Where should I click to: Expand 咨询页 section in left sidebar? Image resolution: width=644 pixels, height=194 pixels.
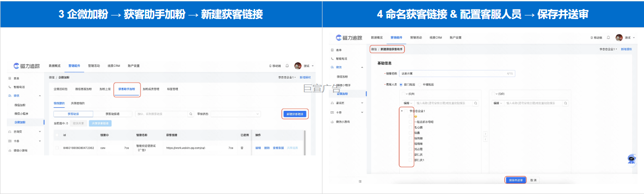coord(40,131)
